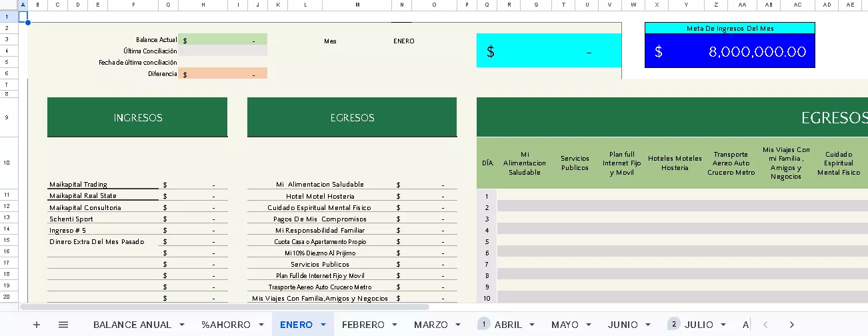Image resolution: width=868 pixels, height=336 pixels.
Task: Click the scroll sheet tabs right arrow
Action: (x=791, y=325)
